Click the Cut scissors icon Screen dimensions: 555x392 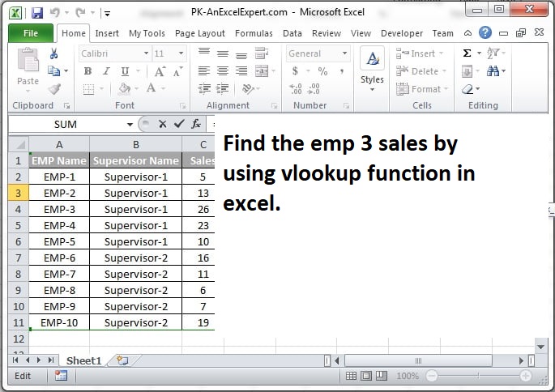coord(53,53)
